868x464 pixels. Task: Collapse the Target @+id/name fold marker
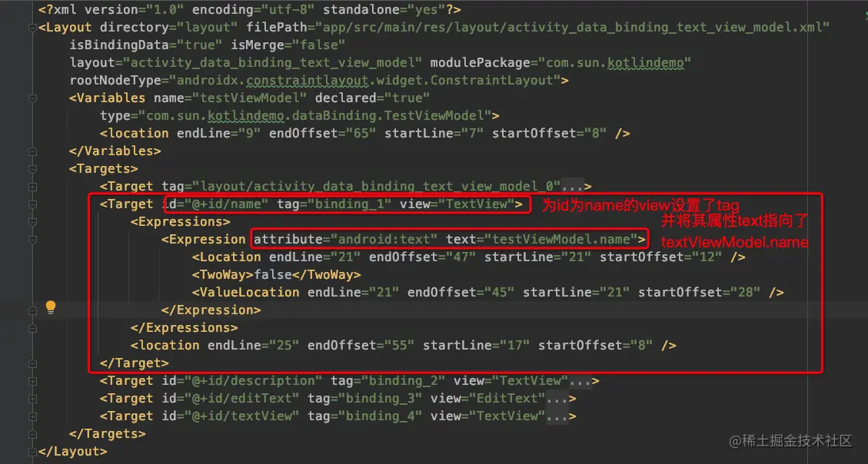32,204
